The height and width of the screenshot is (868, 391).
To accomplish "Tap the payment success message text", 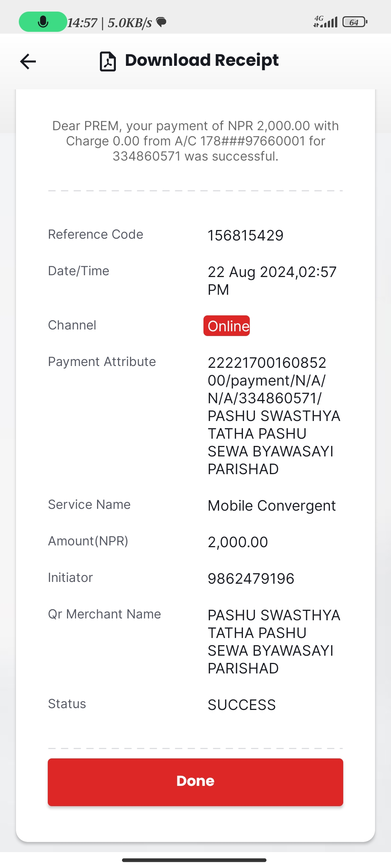I will coord(195,141).
